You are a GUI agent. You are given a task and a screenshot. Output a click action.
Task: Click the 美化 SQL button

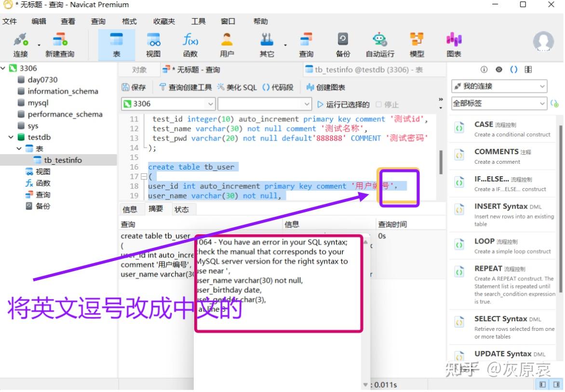coord(237,87)
